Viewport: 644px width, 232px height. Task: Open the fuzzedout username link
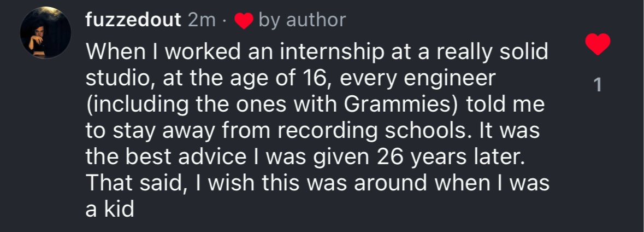coord(133,20)
